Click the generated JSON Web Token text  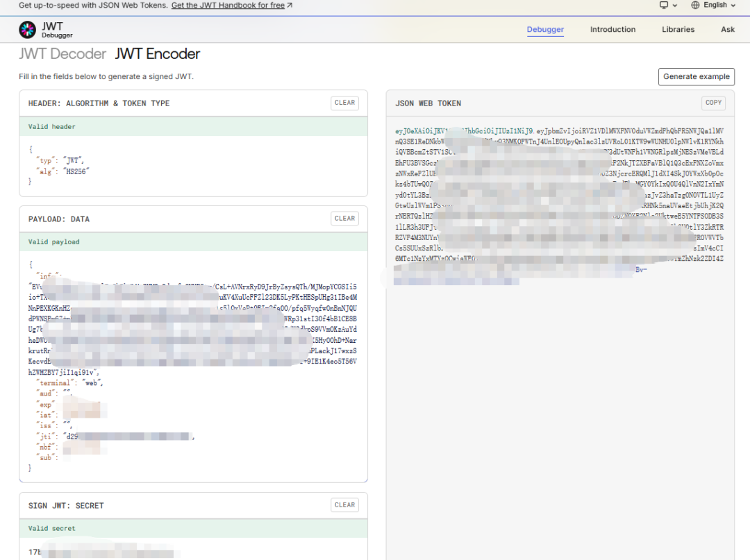559,205
